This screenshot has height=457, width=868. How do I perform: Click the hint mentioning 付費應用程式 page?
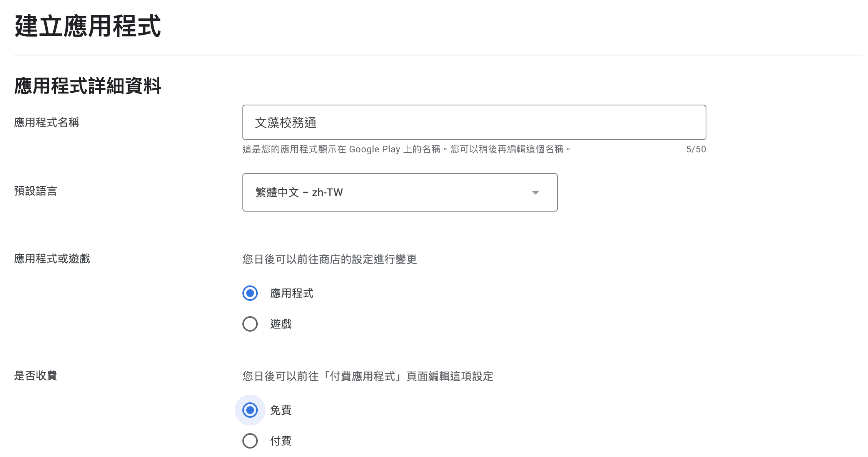tap(368, 376)
